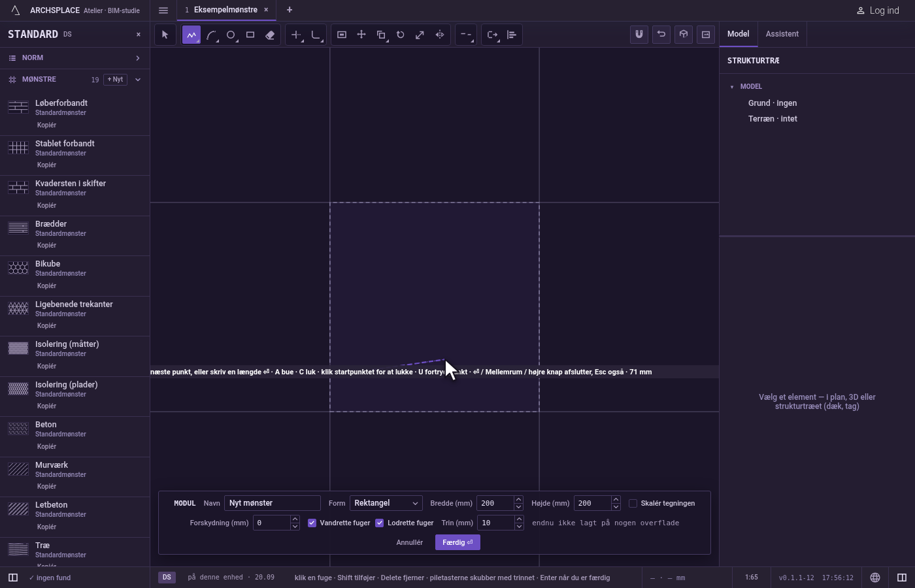Viewport: 915px width, 588px height.
Task: Click Annullér to cancel
Action: pos(410,542)
